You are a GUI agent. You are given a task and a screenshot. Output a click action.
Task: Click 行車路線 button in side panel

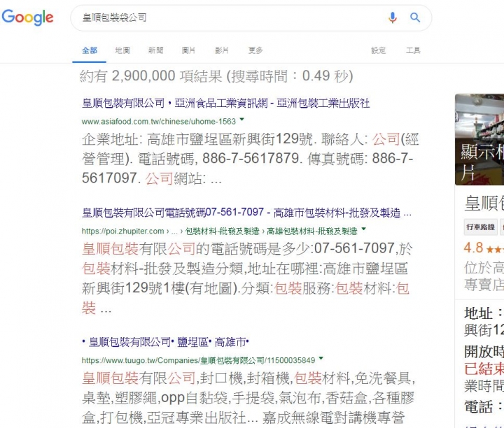tap(481, 227)
